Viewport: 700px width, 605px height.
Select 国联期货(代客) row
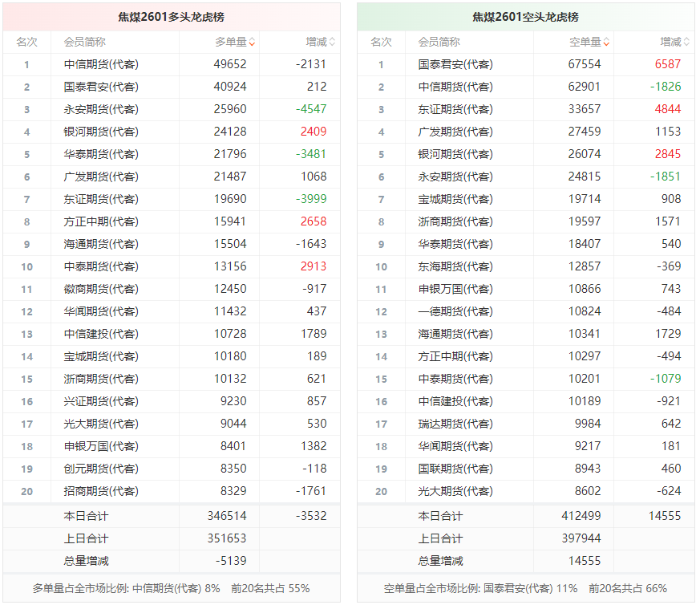[525, 469]
